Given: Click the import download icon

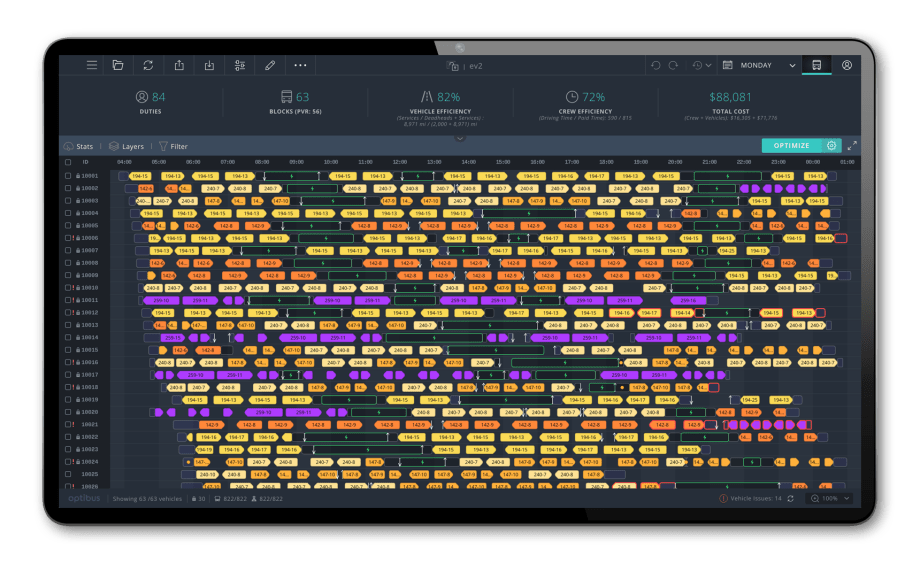Looking at the screenshot, I should tap(209, 65).
